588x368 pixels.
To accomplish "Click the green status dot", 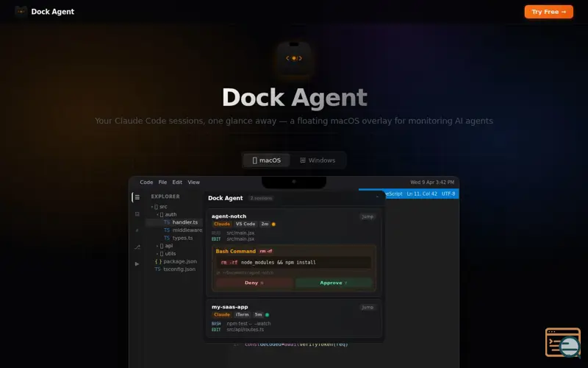I will [267, 315].
